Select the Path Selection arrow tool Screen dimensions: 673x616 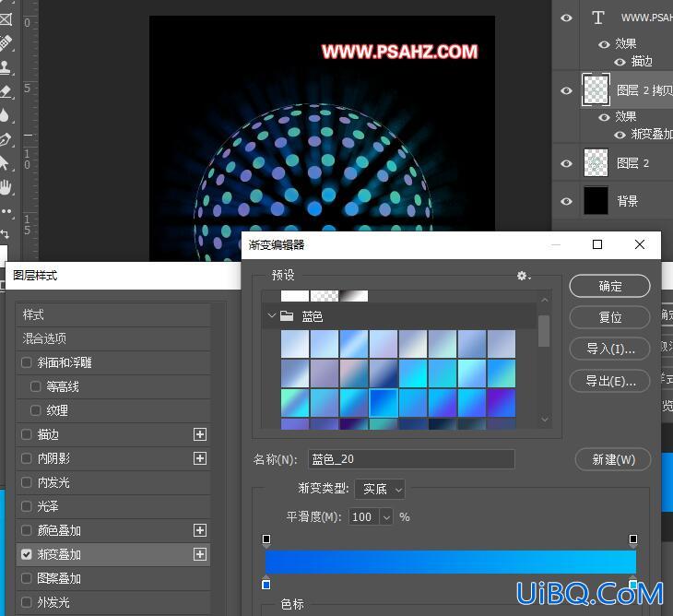tap(5, 163)
